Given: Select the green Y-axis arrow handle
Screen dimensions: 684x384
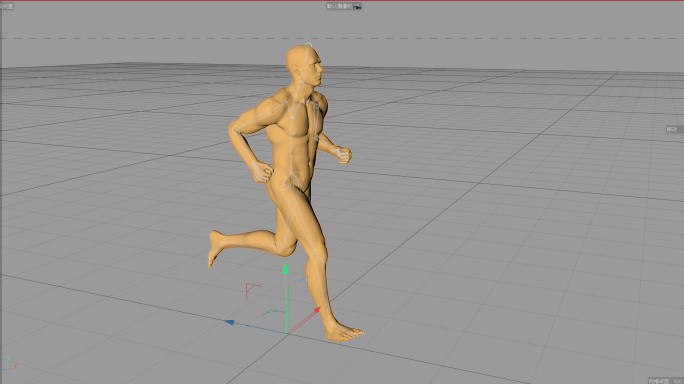Looking at the screenshot, I should [285, 268].
